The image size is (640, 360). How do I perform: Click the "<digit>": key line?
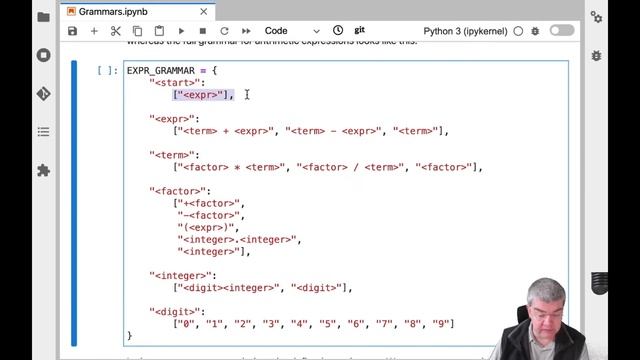coord(177,312)
